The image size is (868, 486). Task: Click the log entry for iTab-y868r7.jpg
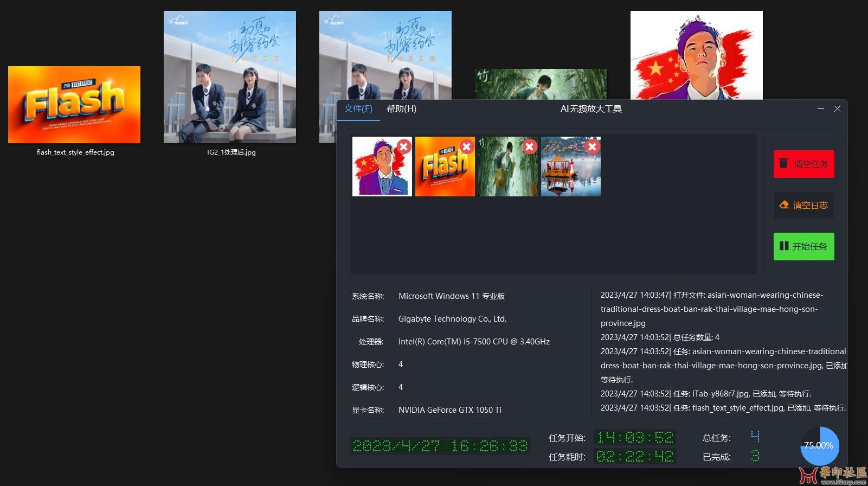pos(706,394)
